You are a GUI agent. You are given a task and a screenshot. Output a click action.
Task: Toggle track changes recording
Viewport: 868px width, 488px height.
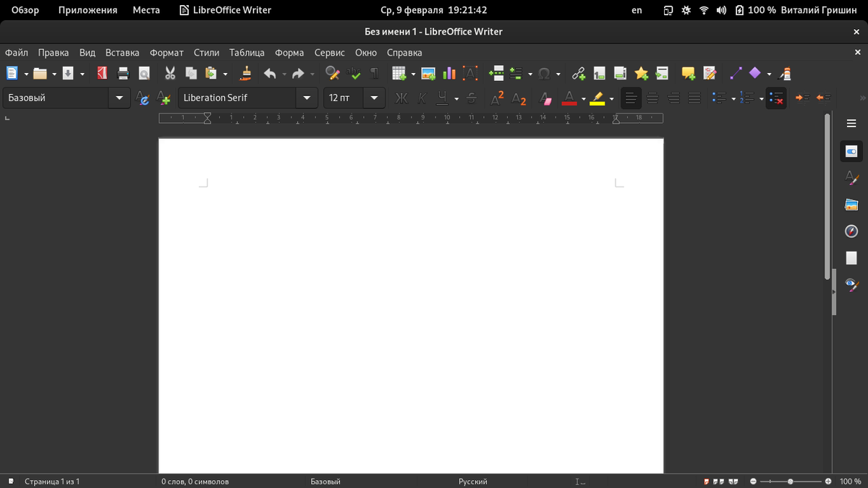[x=710, y=73]
